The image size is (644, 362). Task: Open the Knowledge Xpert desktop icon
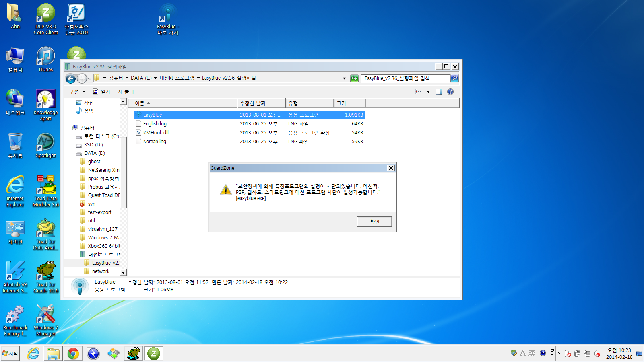(x=46, y=105)
